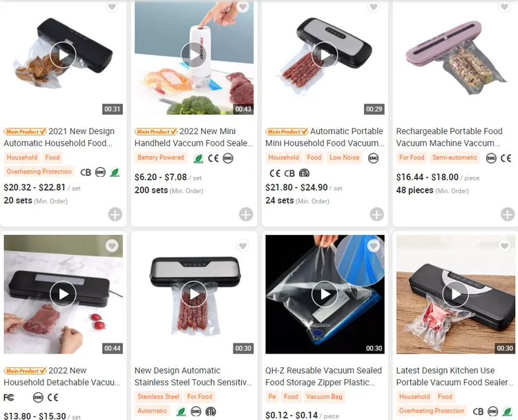Image resolution: width=518 pixels, height=420 pixels.
Task: Play the 2021 New Design sealer video
Action: 63,55
